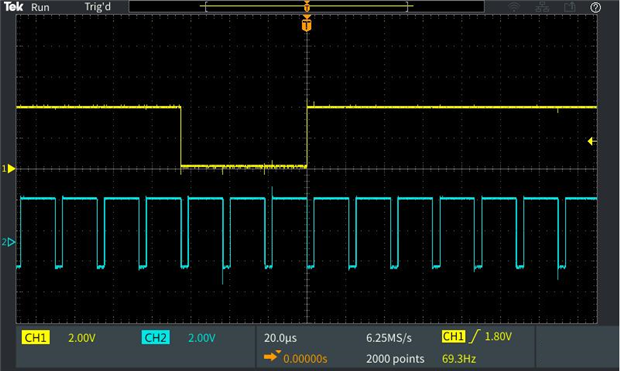Click the orange horizontal delay arrow icon
This screenshot has height=371, width=620.
pos(272,356)
